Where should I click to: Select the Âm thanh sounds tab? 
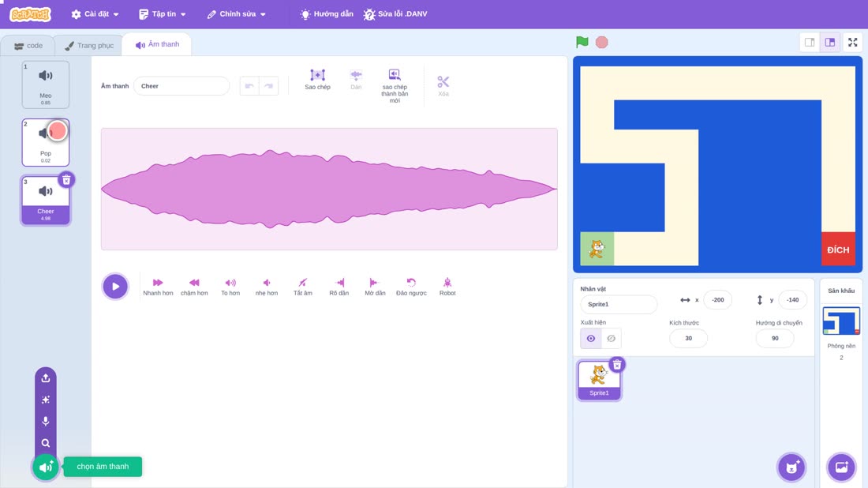[x=157, y=44]
